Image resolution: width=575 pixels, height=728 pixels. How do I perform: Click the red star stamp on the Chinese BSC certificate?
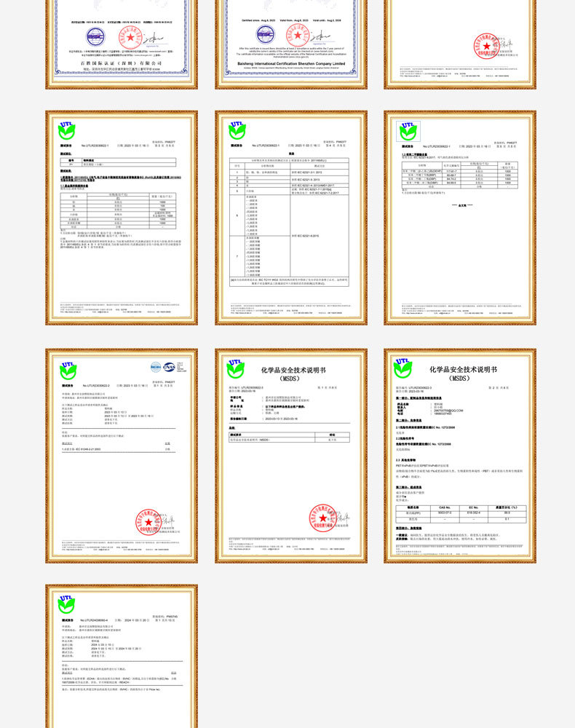(130, 37)
